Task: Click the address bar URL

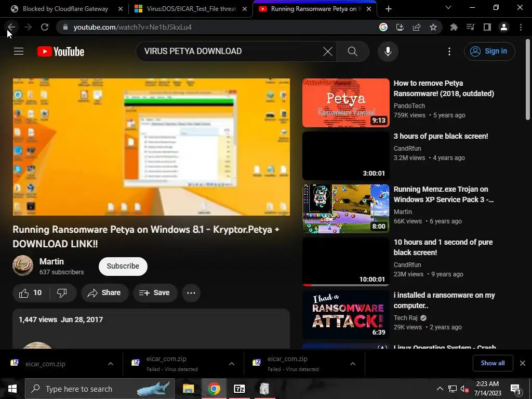Action: pos(132,27)
